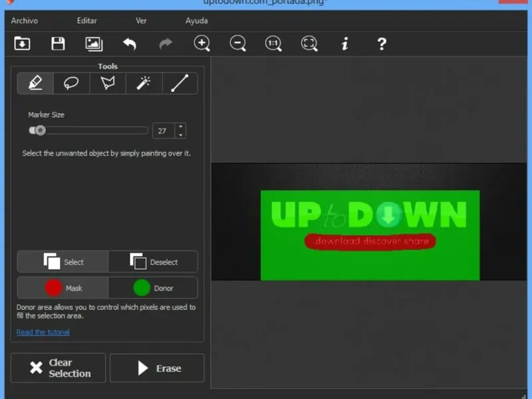The width and height of the screenshot is (532, 399).
Task: Click the red masked tagline on the image
Action: tap(370, 241)
